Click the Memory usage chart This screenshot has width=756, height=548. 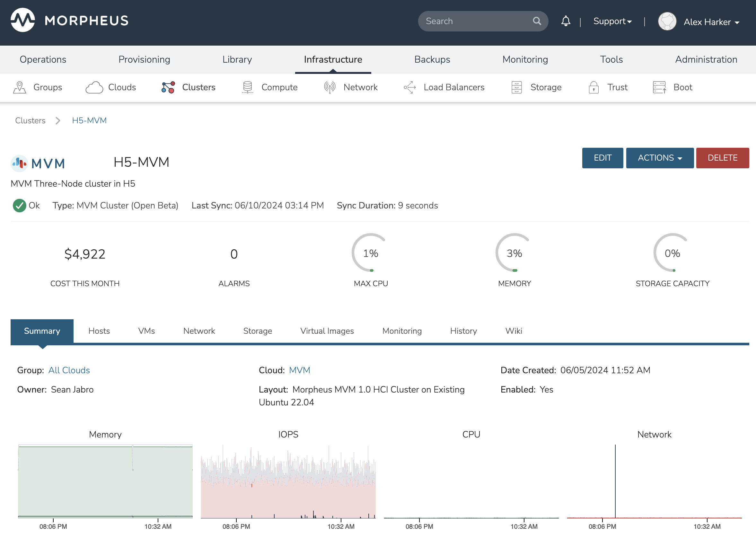click(105, 481)
